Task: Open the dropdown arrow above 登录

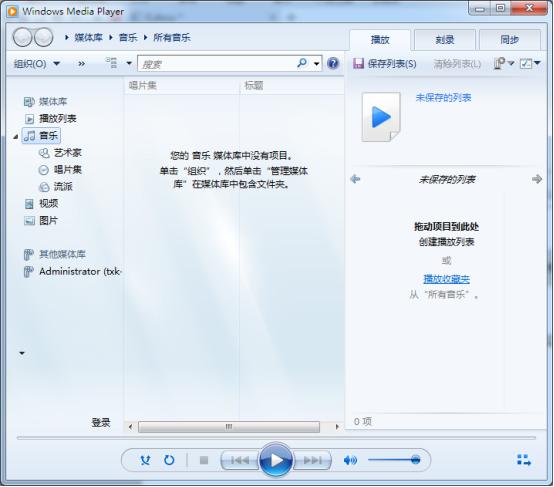Action: pos(22,353)
